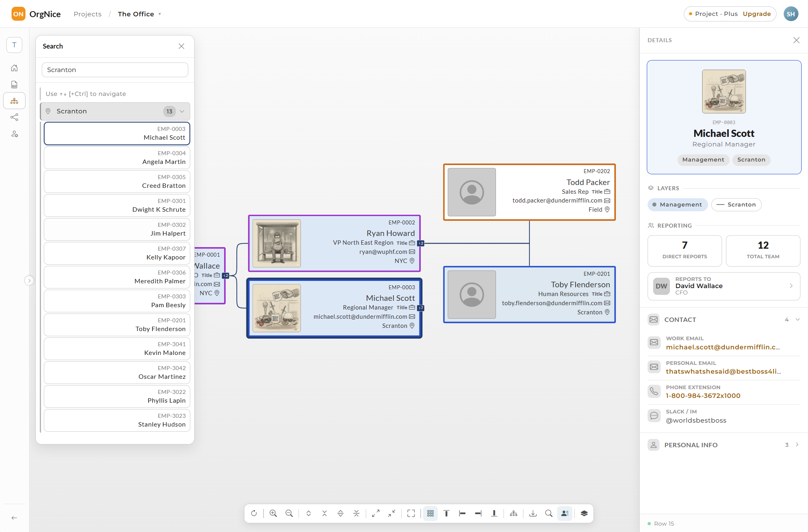
Task: Close the Details panel
Action: point(796,40)
